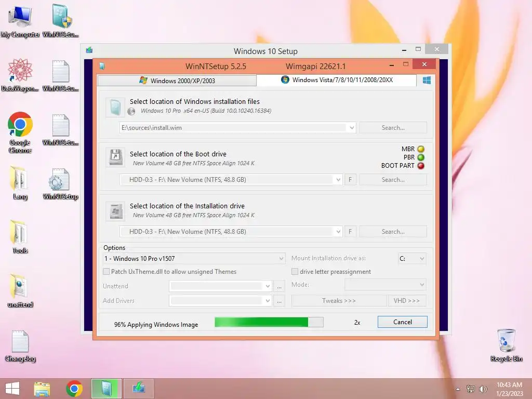Click the volume speaker tray icon

[483, 389]
